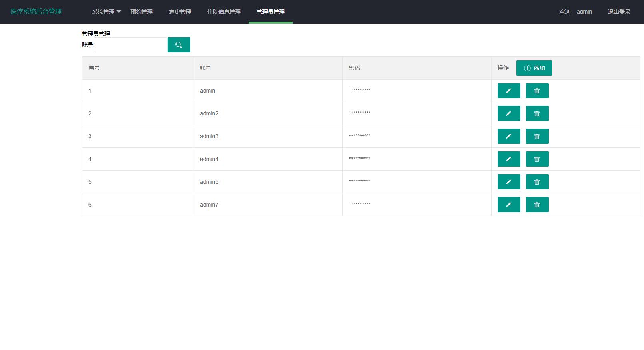
Task: Delete the admin5 account
Action: (x=537, y=182)
